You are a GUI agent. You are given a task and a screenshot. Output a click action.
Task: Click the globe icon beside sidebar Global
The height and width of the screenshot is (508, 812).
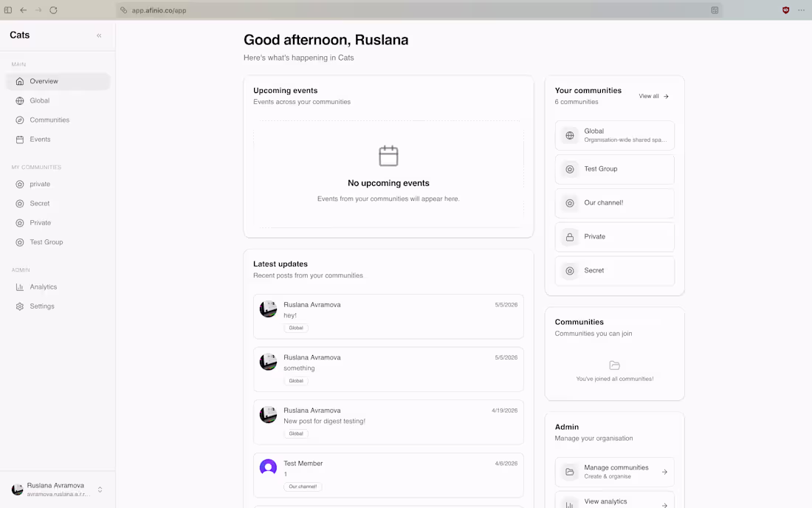click(x=20, y=100)
